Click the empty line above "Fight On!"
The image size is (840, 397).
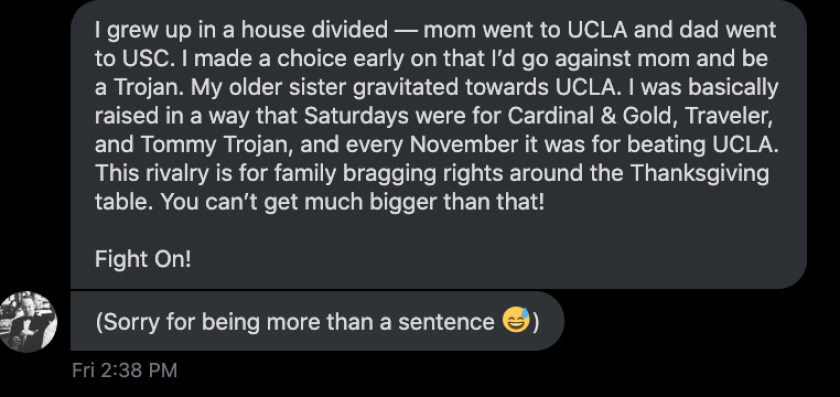[x=438, y=231]
